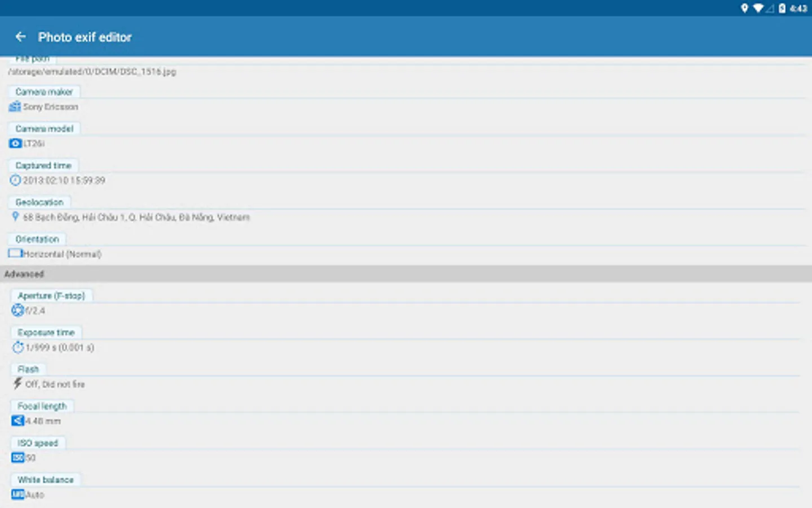Tap the 4:43 clock in status bar
812x508 pixels.
pos(798,8)
